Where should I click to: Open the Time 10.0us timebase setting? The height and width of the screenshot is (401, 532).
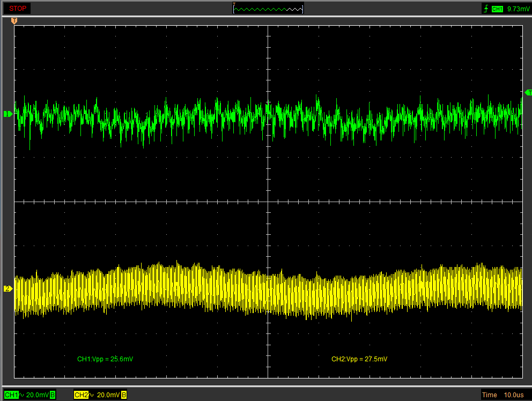coord(503,395)
